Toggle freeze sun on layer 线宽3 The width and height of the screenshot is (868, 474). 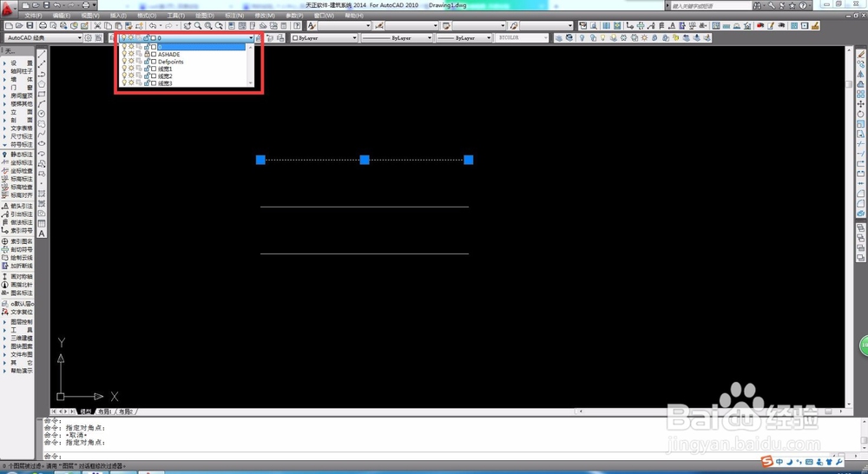pos(132,83)
